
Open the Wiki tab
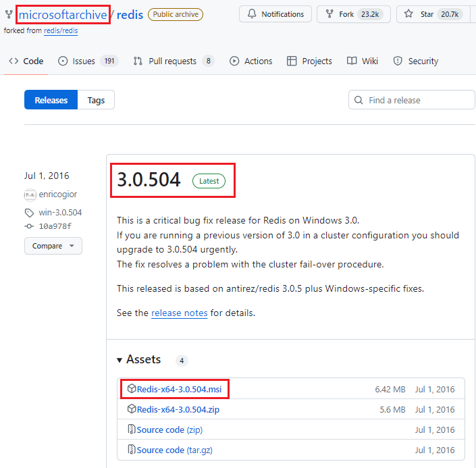(x=363, y=61)
